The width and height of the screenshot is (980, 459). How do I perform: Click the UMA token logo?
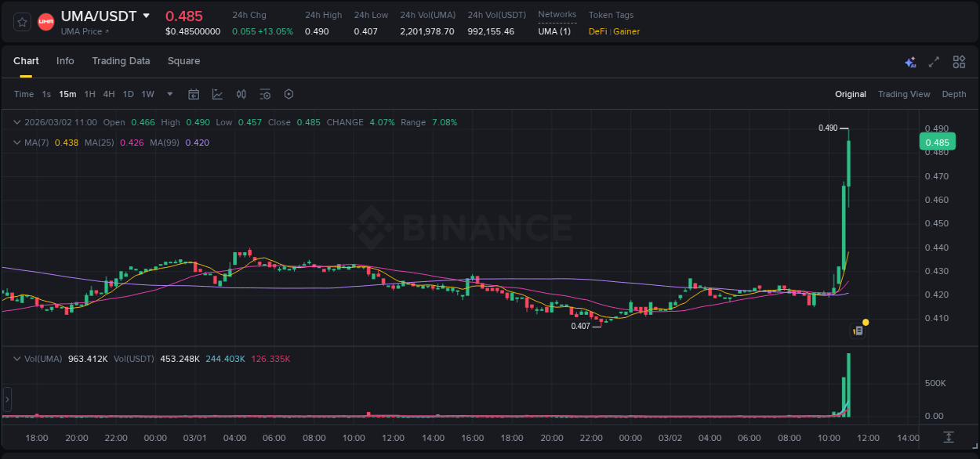45,21
